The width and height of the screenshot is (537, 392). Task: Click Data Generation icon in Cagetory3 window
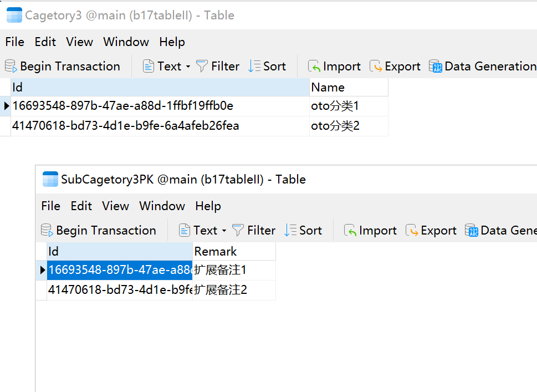436,66
